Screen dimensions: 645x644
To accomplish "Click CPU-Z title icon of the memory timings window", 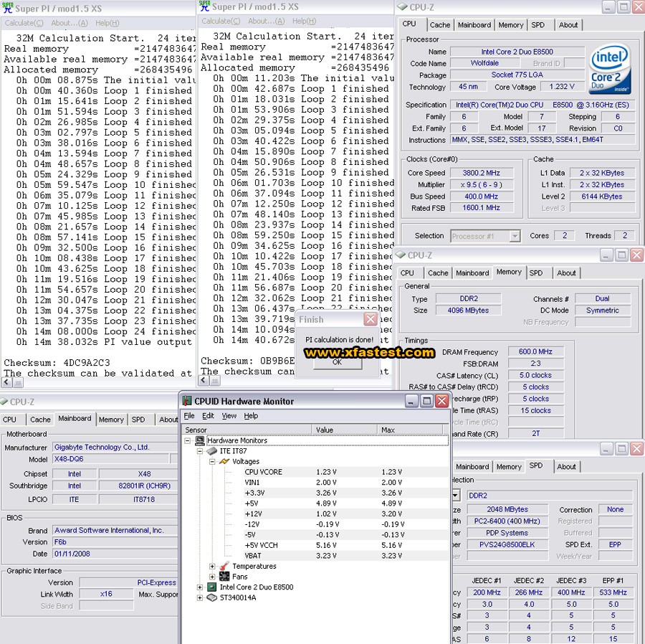I will [400, 255].
